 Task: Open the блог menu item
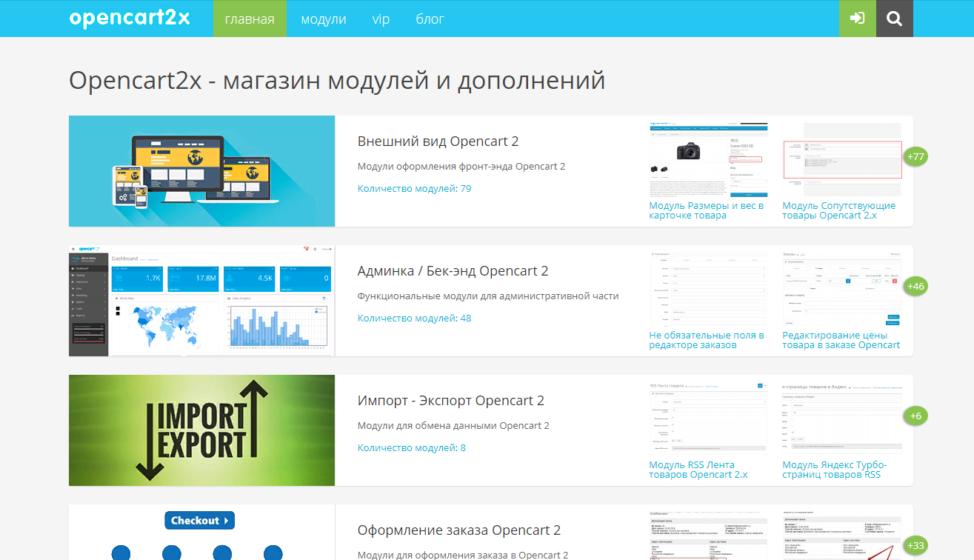(430, 19)
